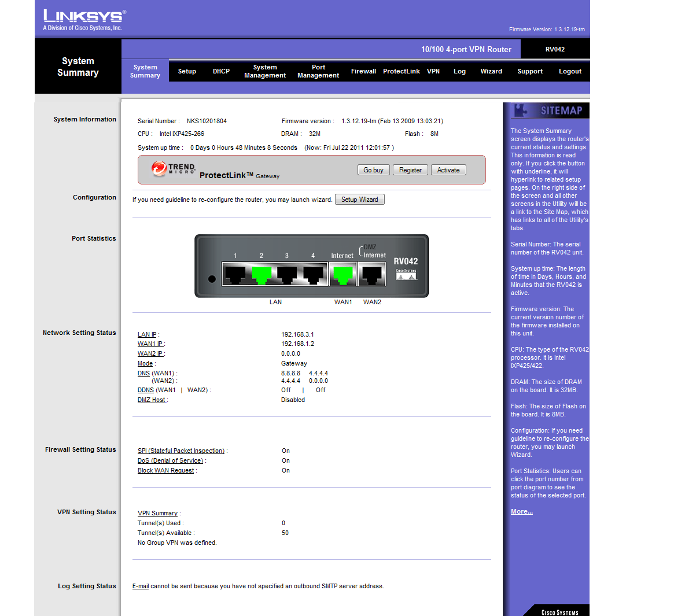View the Log tab

(459, 71)
